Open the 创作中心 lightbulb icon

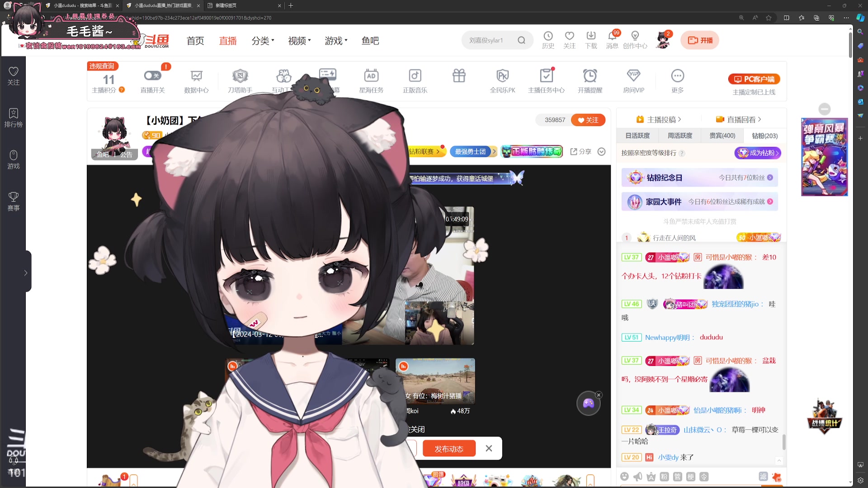[635, 36]
